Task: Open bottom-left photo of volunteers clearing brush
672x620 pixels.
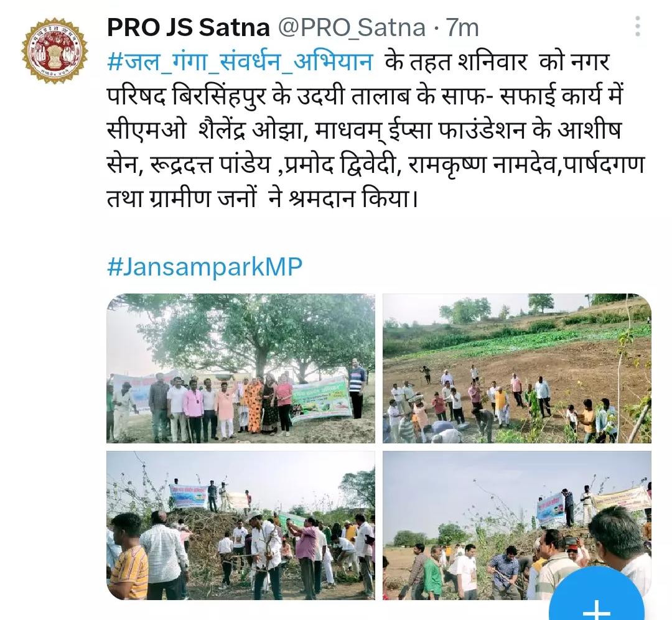Action: 241,525
